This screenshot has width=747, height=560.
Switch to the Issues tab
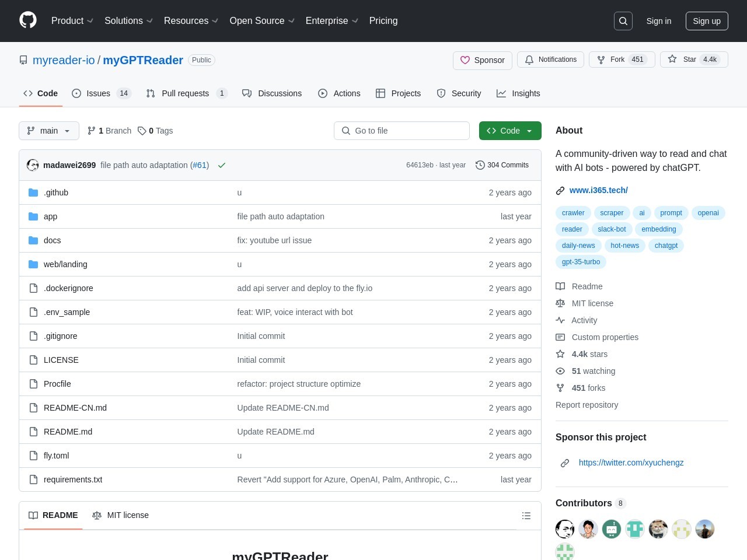tap(102, 93)
